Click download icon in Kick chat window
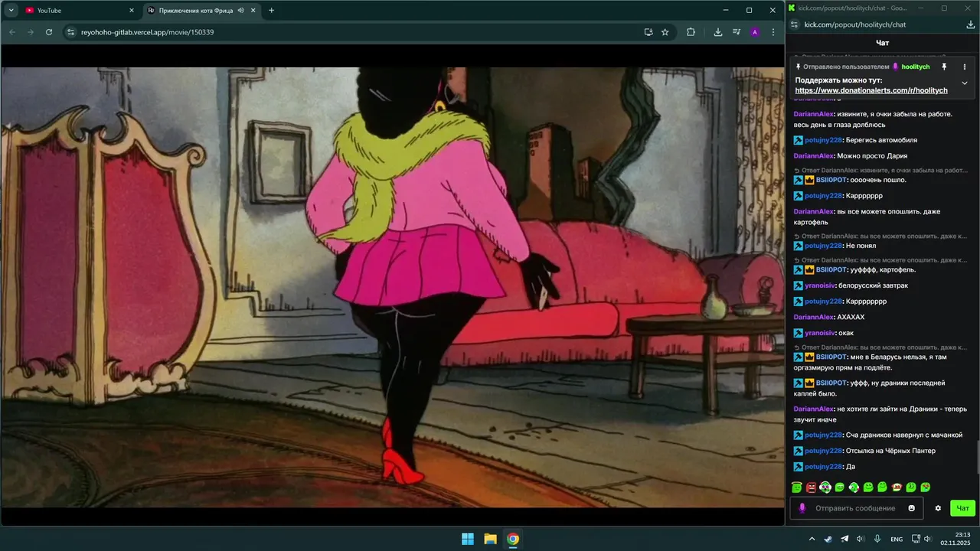The image size is (980, 551). [x=971, y=24]
